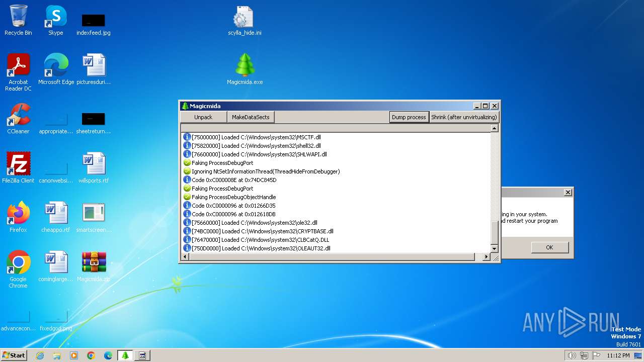Click the horizontal scrollbar left arrow

tap(185, 257)
